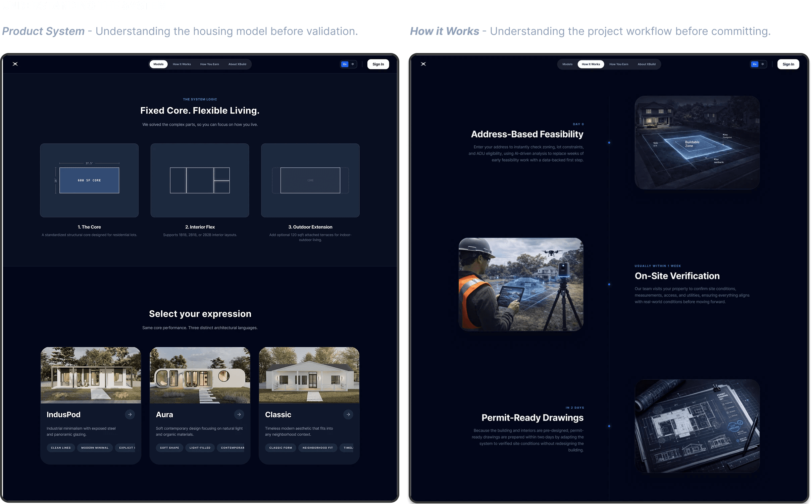This screenshot has height=504, width=812.
Task: Click the Clean Lines tag under IndusPod
Action: pyautogui.click(x=61, y=448)
